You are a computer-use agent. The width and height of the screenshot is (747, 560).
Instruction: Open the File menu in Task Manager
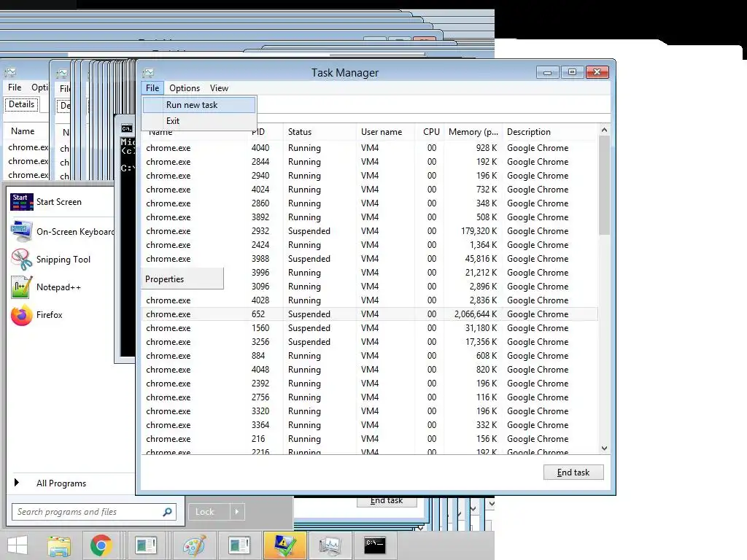point(152,88)
